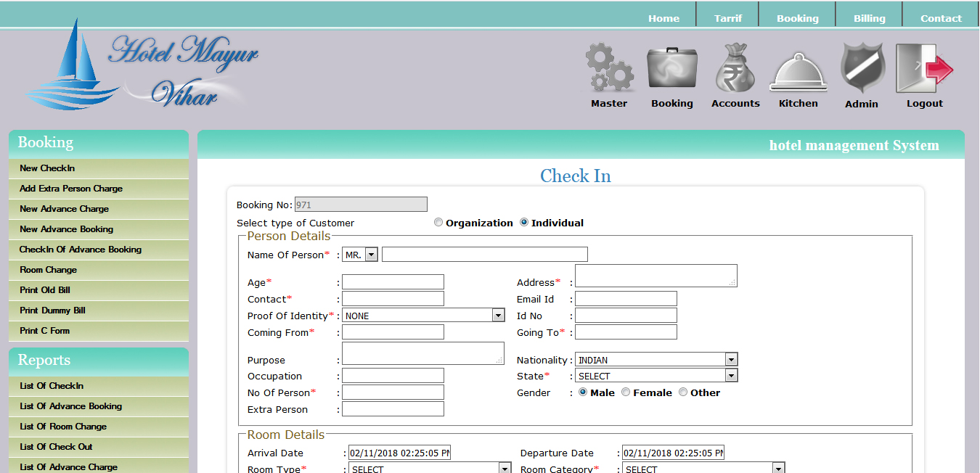980x473 pixels.
Task: Click the Email Id field
Action: (626, 299)
